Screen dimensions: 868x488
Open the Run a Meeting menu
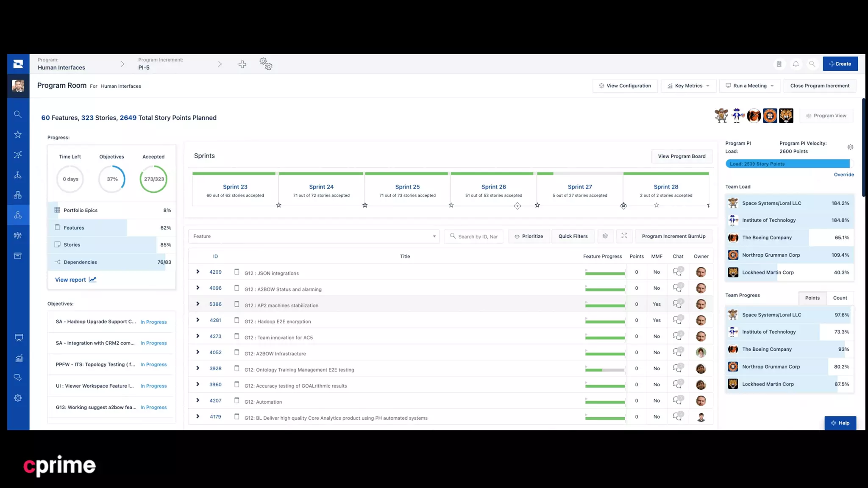tap(749, 86)
